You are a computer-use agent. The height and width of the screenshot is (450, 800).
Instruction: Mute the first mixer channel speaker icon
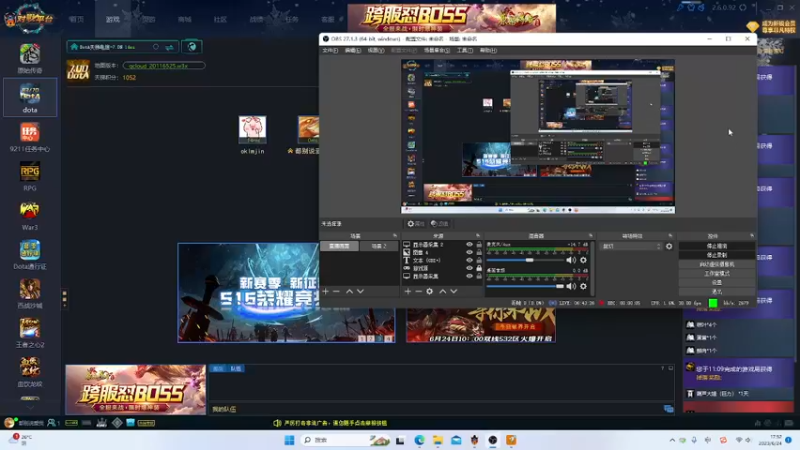point(571,260)
